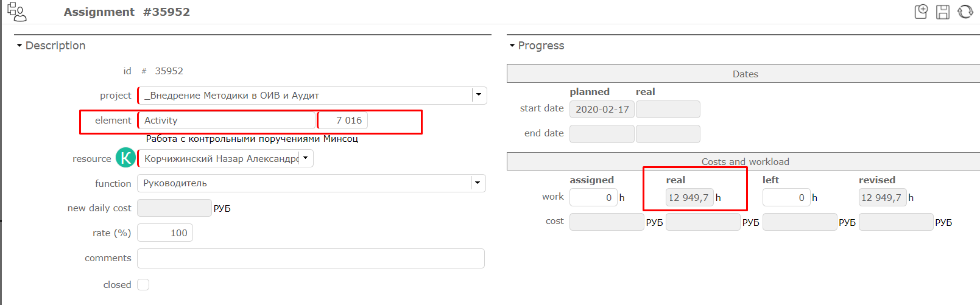This screenshot has width=980, height=305.
Task: Click the Dates section header
Action: pyautogui.click(x=744, y=74)
